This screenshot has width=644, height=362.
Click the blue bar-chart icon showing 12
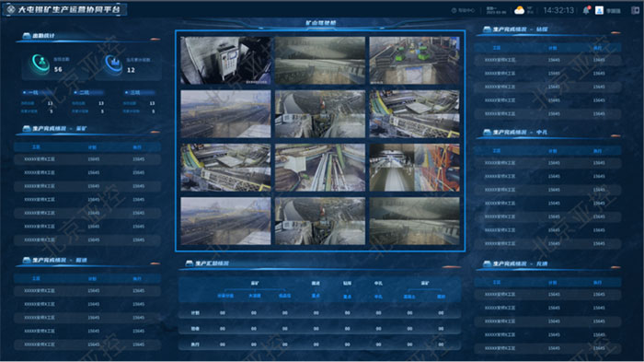pyautogui.click(x=113, y=64)
